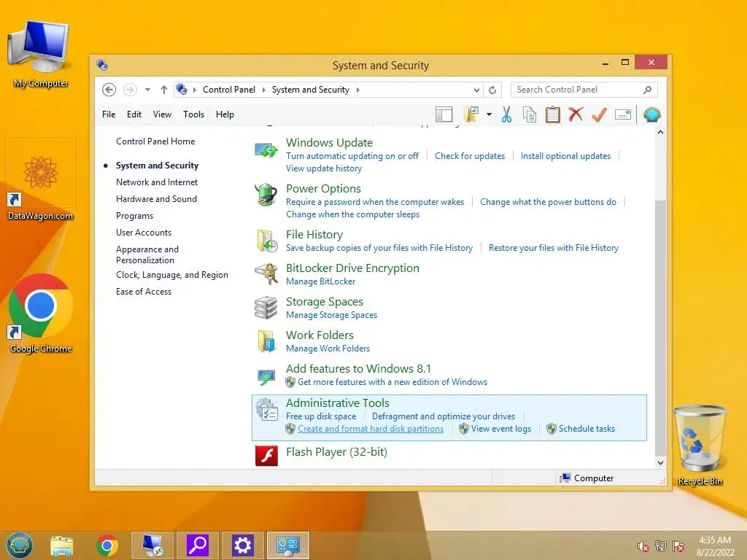Click the scrollbar down arrow
Image resolution: width=747 pixels, height=560 pixels.
[660, 462]
